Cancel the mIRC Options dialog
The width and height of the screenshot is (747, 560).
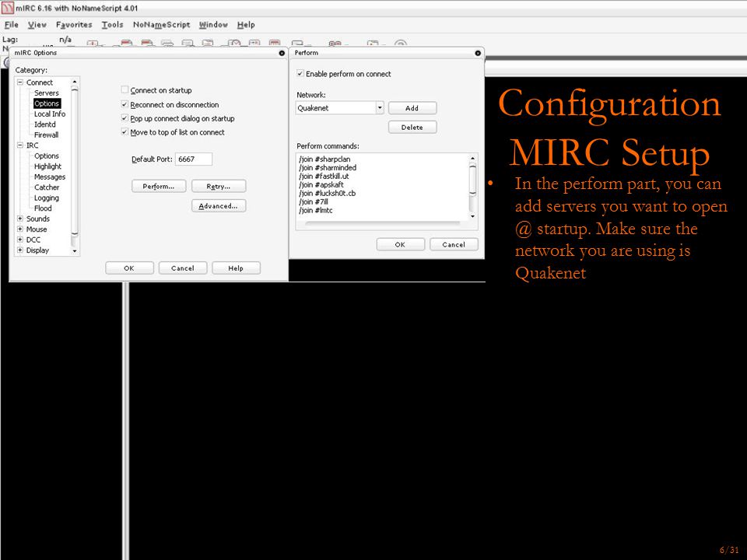click(183, 268)
